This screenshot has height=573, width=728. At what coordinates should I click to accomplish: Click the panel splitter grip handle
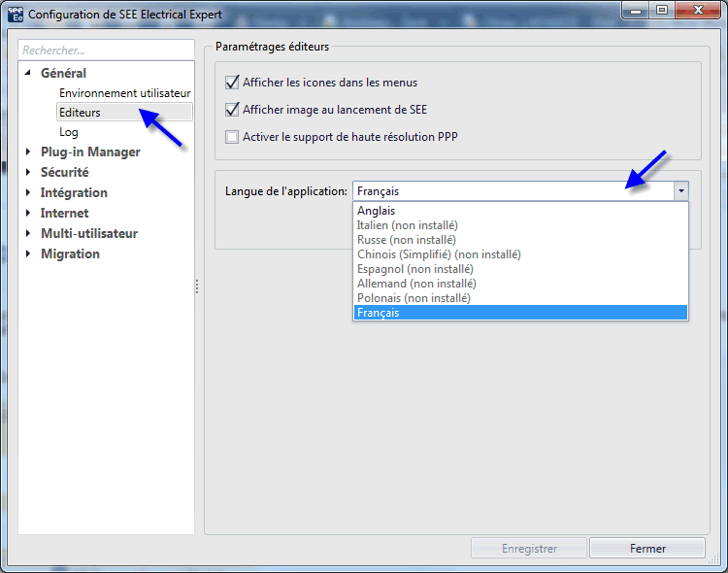[x=197, y=286]
